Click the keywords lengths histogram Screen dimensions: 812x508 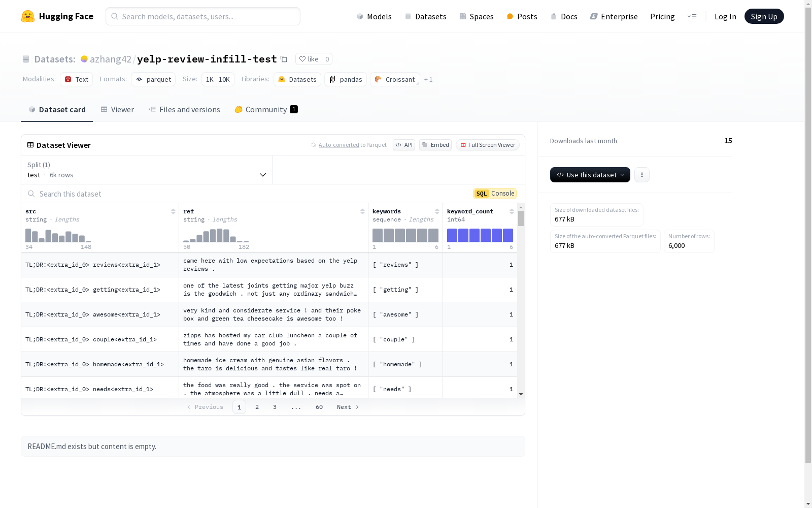405,235
